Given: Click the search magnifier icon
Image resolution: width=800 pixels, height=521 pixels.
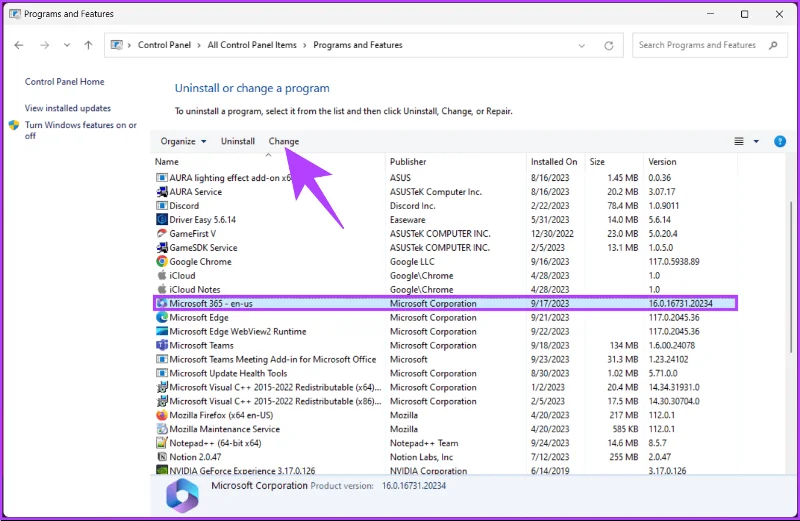Looking at the screenshot, I should pos(773,45).
